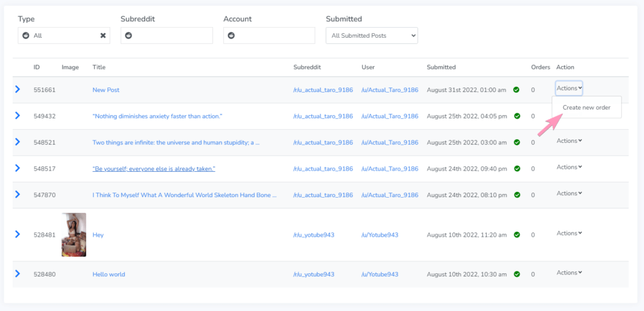Open Actions dropdown for post 548521
This screenshot has width=644, height=311.
pos(569,141)
